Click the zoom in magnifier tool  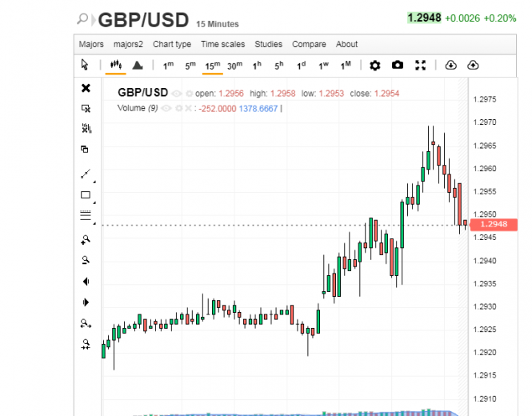pyautogui.click(x=86, y=240)
